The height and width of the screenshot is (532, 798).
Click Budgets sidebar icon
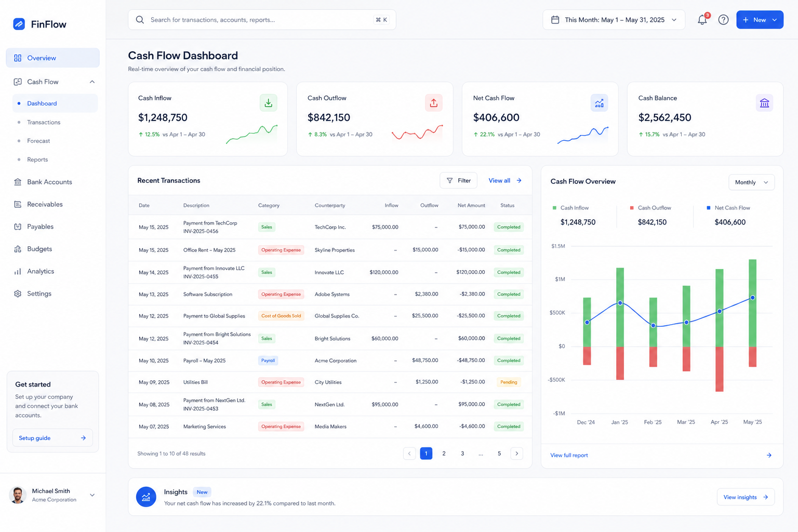coord(18,249)
